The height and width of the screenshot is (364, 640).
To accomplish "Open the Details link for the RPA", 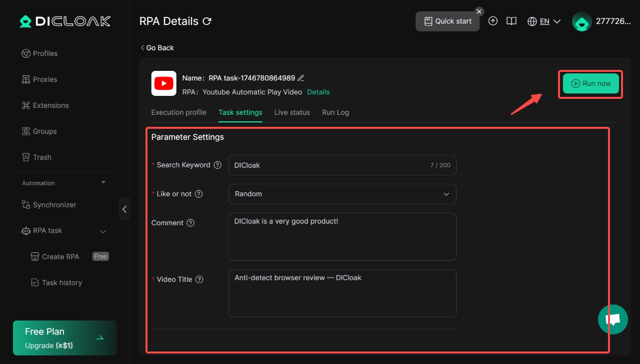I will (318, 92).
